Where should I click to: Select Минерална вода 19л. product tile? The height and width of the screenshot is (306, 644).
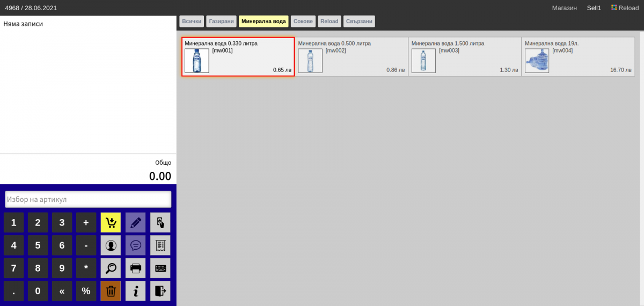pyautogui.click(x=578, y=57)
